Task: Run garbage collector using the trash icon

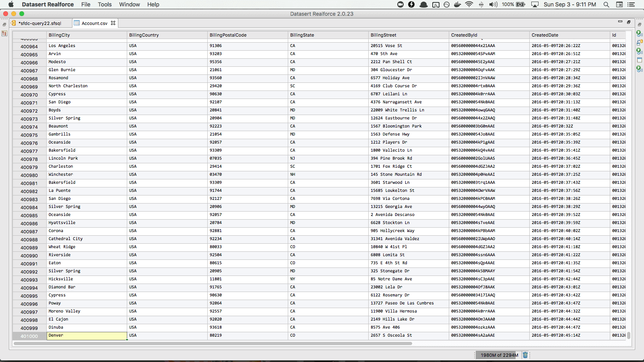Action: click(x=525, y=355)
